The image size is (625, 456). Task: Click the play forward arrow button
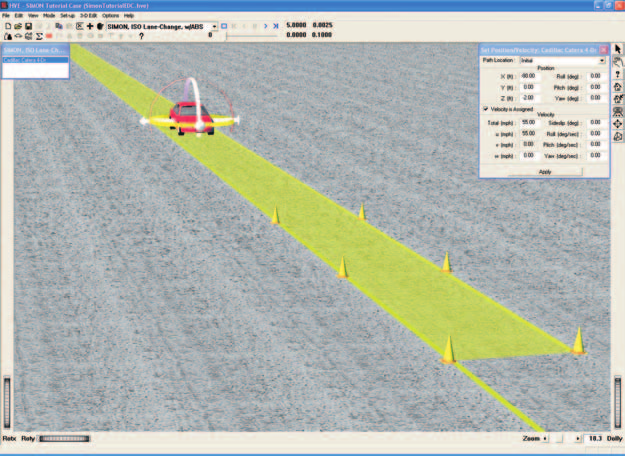(x=265, y=26)
